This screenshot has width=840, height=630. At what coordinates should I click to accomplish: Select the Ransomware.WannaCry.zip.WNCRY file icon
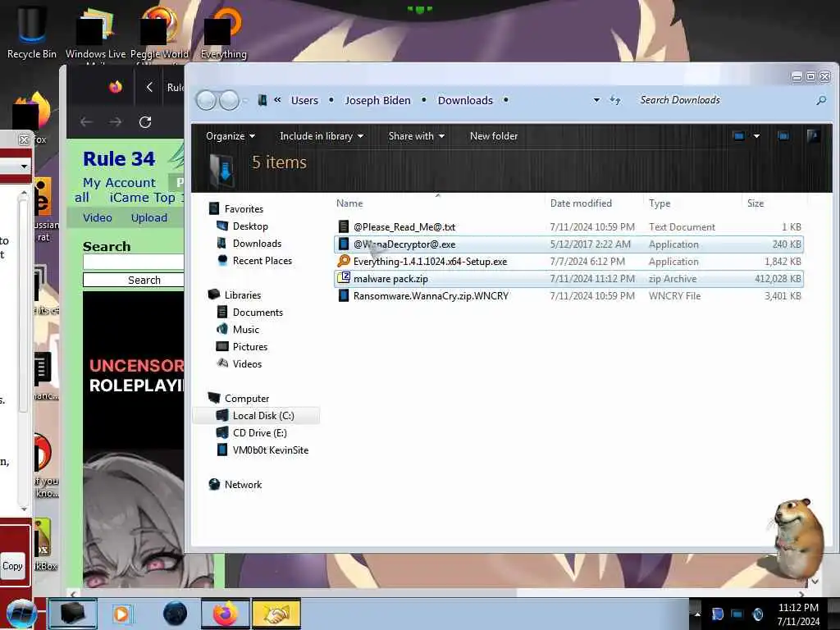(344, 295)
